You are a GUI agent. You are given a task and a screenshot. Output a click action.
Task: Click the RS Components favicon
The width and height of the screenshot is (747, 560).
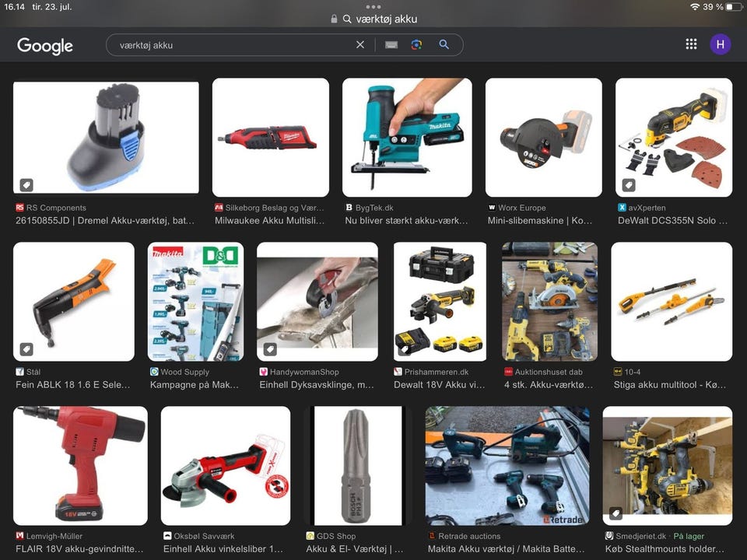pyautogui.click(x=19, y=208)
